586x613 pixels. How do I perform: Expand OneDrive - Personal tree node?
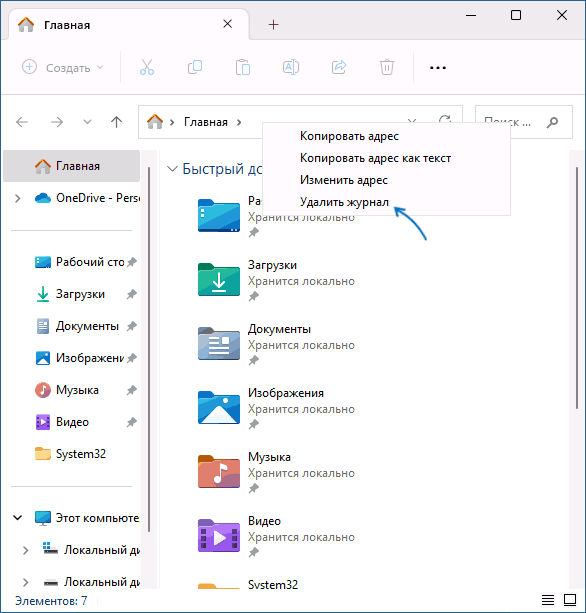[x=18, y=198]
